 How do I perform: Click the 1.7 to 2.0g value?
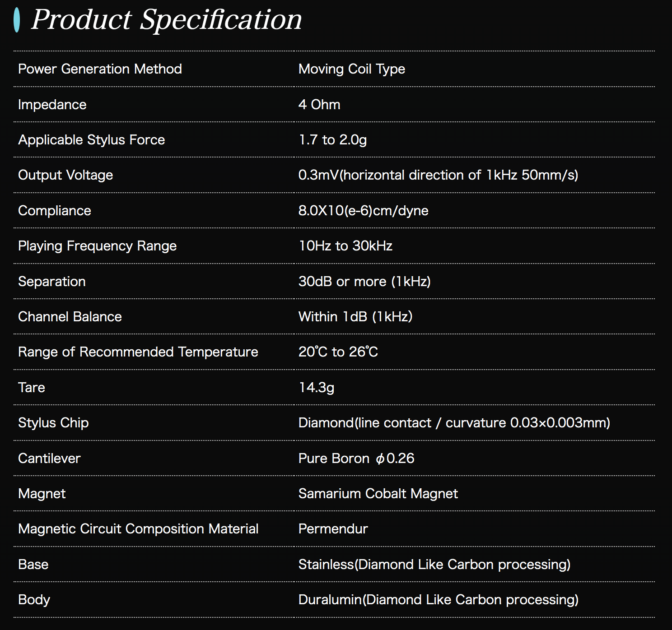(332, 140)
